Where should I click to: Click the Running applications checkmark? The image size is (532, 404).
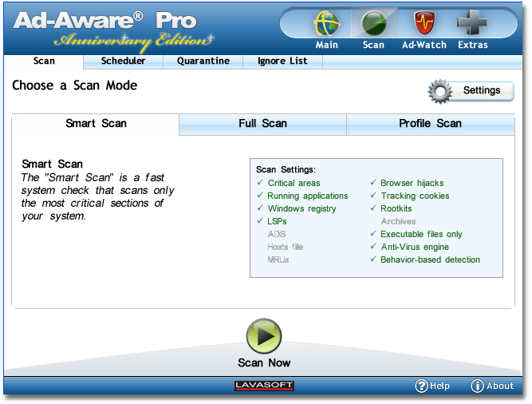[x=260, y=195]
